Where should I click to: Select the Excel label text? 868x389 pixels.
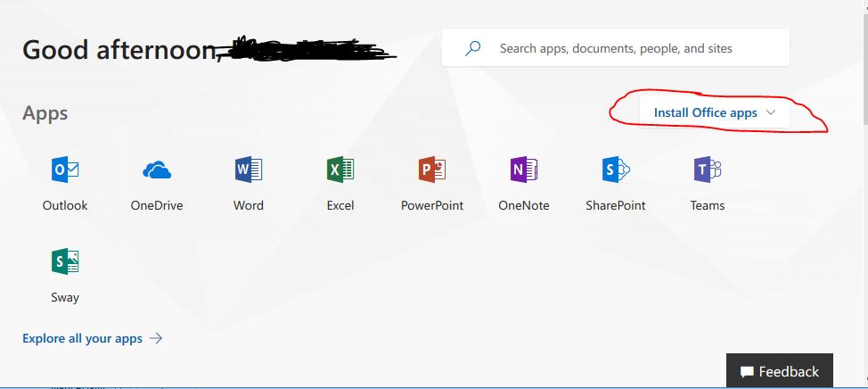(340, 205)
